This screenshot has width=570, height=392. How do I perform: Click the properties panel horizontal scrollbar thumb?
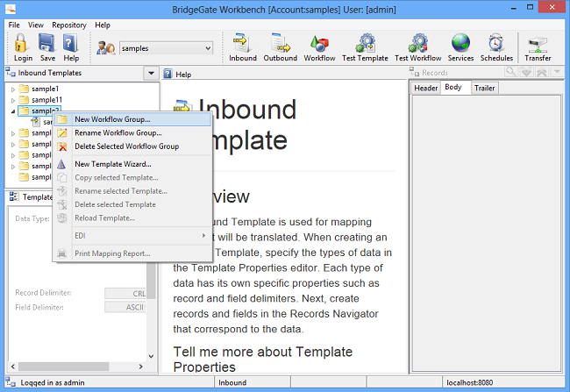64,367
